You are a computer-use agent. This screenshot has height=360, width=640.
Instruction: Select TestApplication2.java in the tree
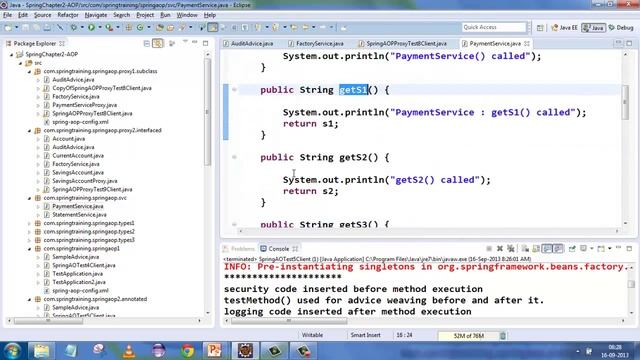tap(78, 282)
